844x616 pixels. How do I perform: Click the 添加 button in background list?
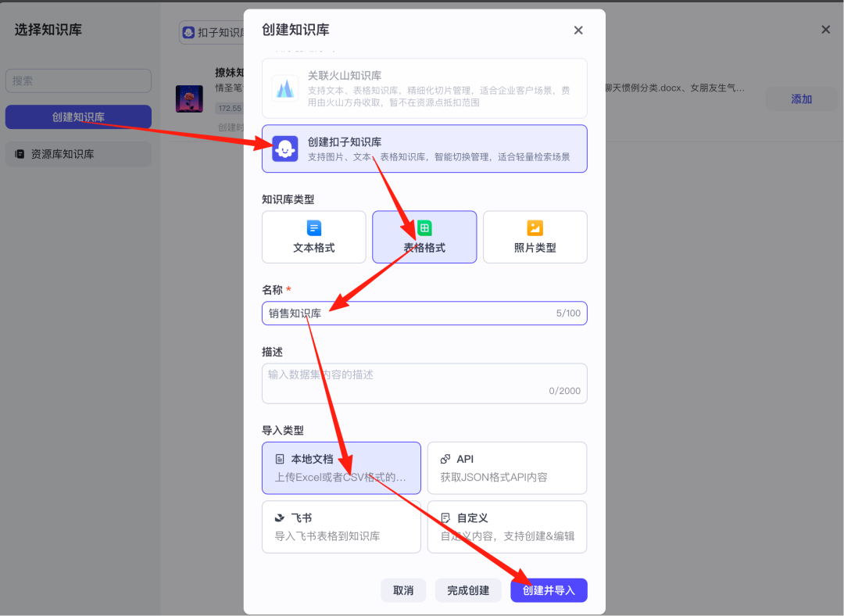click(x=802, y=99)
